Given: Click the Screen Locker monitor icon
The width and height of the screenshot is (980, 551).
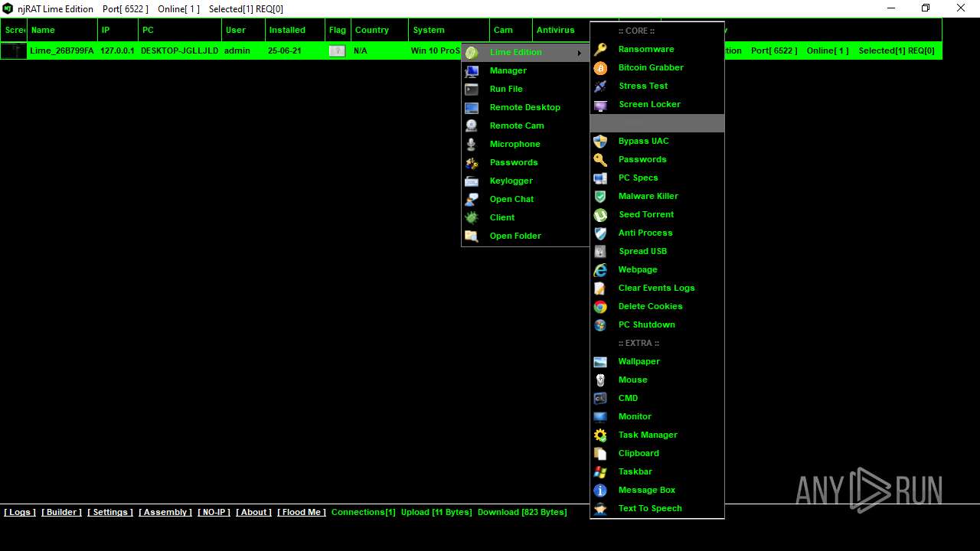Looking at the screenshot, I should (x=601, y=104).
